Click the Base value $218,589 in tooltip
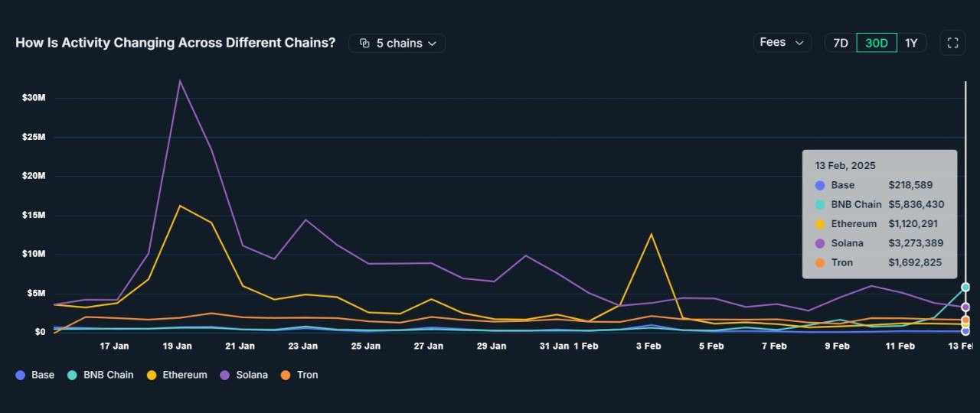Image resolution: width=980 pixels, height=413 pixels. pyautogui.click(x=910, y=185)
